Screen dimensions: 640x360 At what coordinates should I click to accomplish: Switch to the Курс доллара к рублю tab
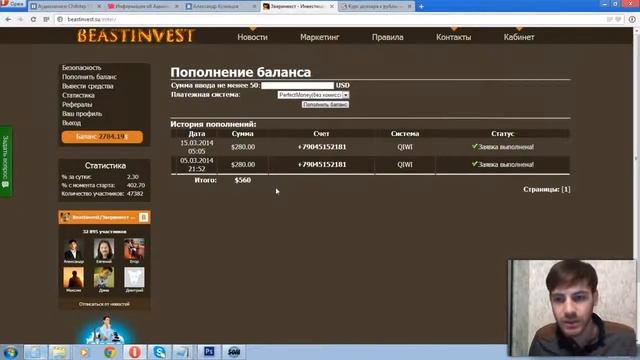coord(376,7)
